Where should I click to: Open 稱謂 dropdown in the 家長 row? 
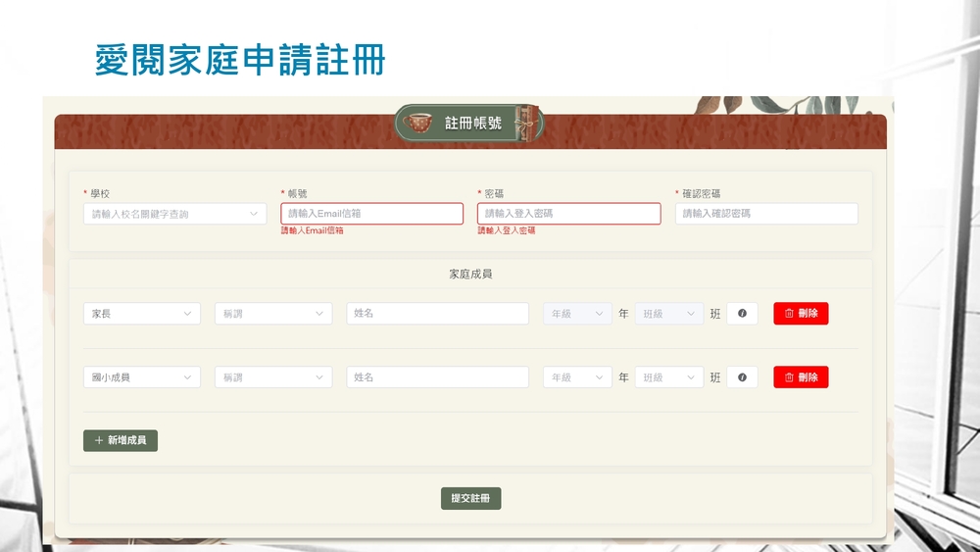point(272,314)
